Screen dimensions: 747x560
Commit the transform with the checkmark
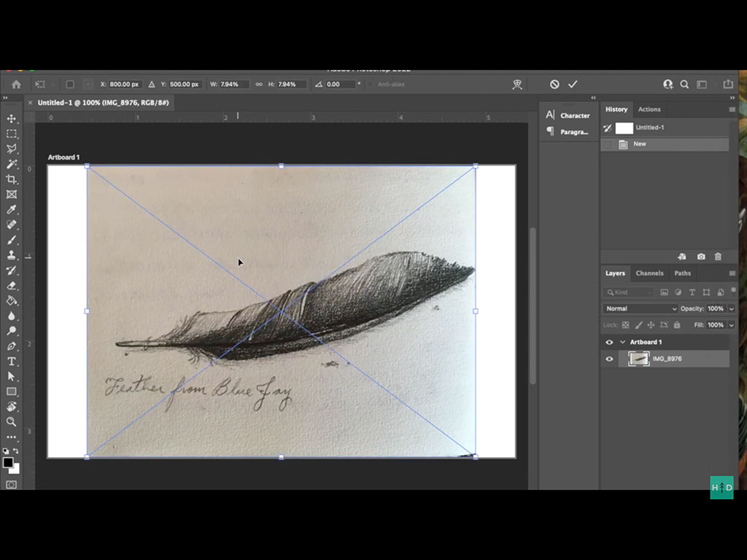[x=573, y=85]
